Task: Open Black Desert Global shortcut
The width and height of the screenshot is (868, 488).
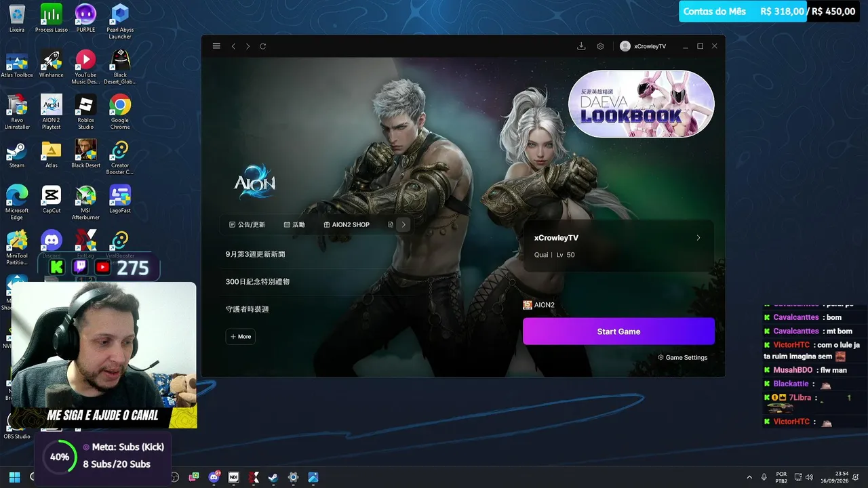Action: (120, 67)
